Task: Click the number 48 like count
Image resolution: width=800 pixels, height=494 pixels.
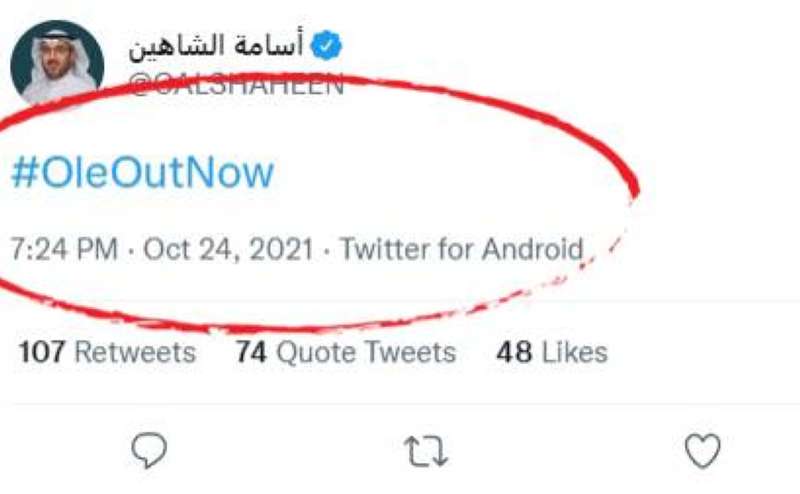Action: coord(514,352)
